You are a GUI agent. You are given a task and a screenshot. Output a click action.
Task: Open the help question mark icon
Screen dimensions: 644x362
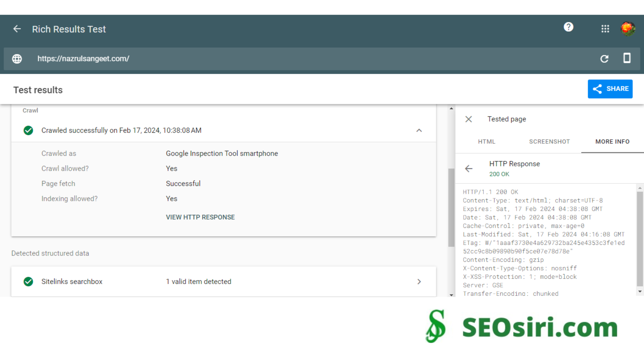point(568,27)
